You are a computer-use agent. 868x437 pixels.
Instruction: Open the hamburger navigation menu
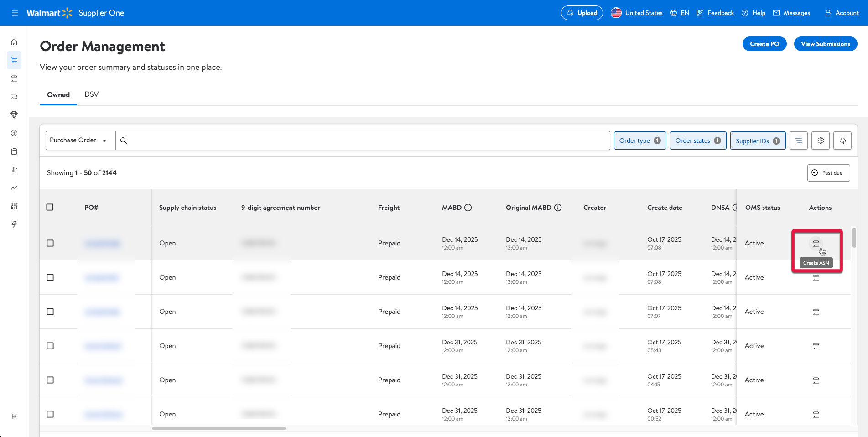coord(15,13)
